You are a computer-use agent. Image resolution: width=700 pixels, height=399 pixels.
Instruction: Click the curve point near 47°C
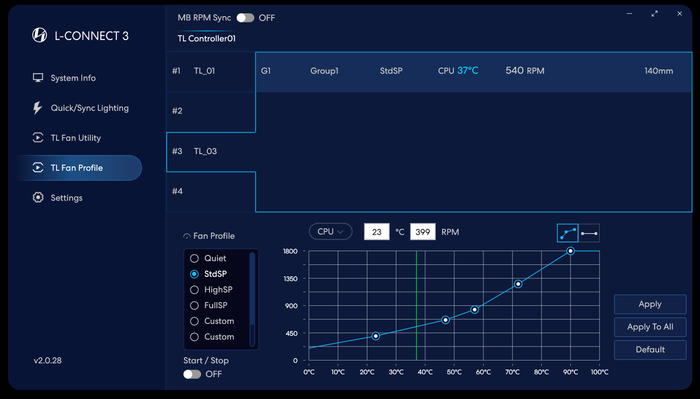pos(446,320)
